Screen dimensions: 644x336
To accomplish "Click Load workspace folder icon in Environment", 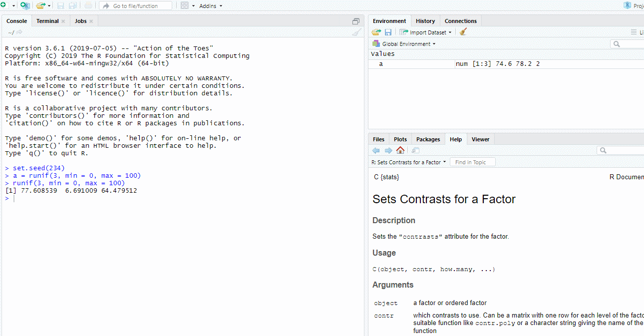I will [x=376, y=32].
